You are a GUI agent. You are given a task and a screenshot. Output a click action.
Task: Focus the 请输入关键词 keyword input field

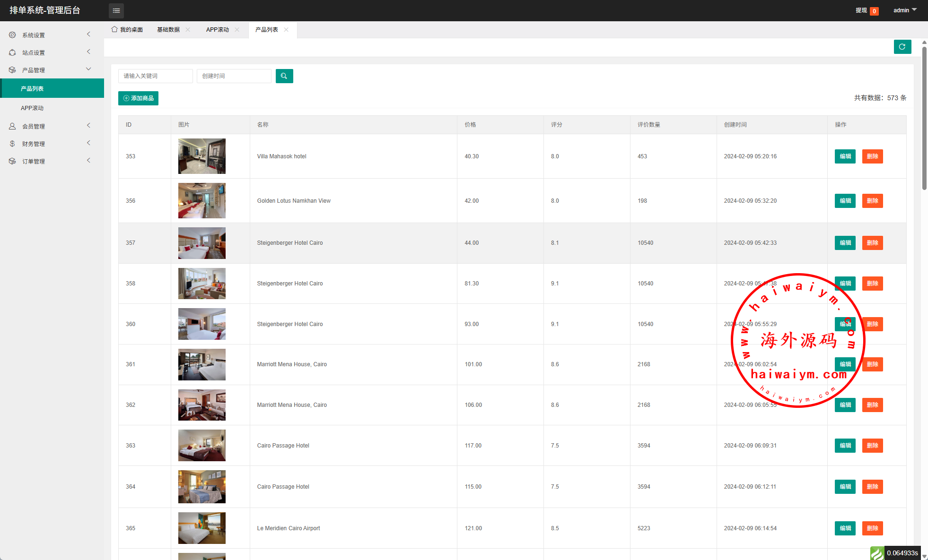pyautogui.click(x=155, y=76)
